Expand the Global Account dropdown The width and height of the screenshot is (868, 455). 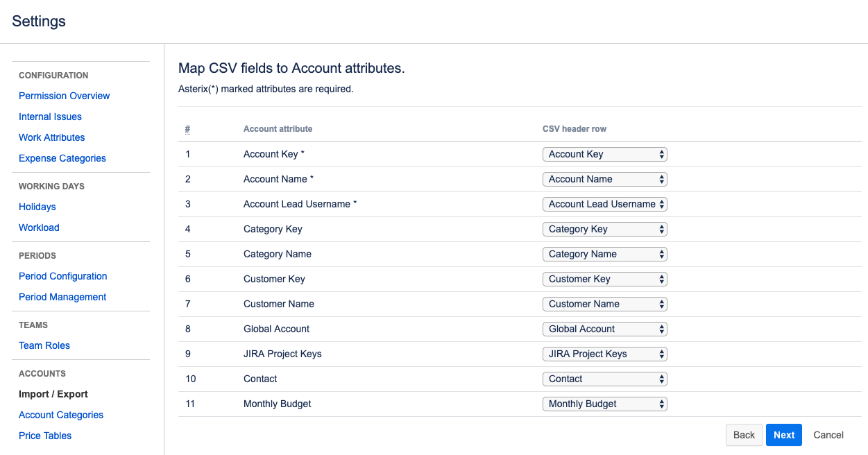point(604,329)
